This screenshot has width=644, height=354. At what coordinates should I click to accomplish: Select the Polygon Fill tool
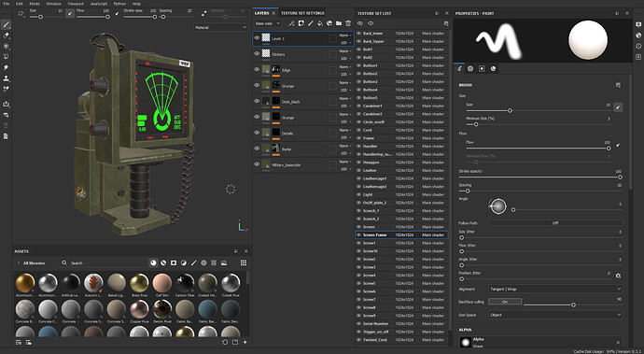click(x=7, y=57)
